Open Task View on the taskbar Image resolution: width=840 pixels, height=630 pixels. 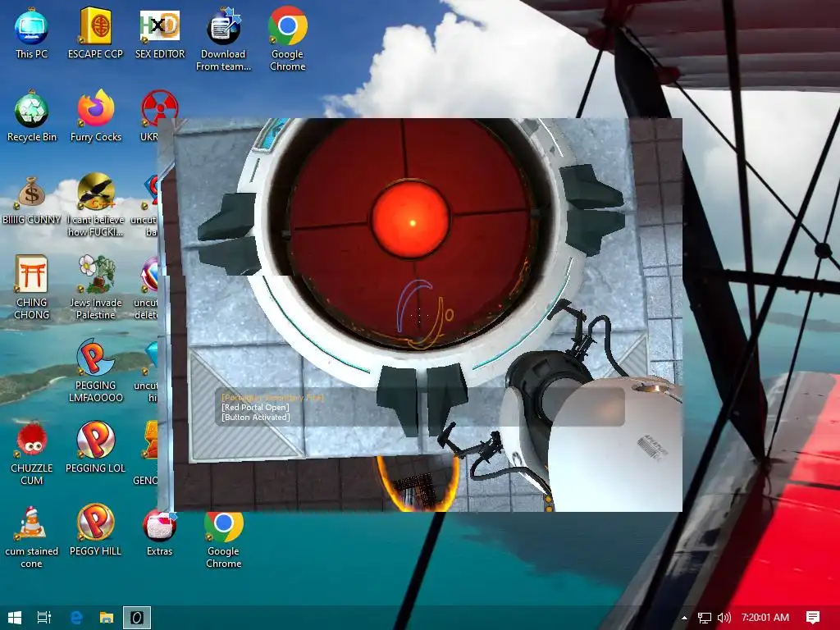pos(44,618)
